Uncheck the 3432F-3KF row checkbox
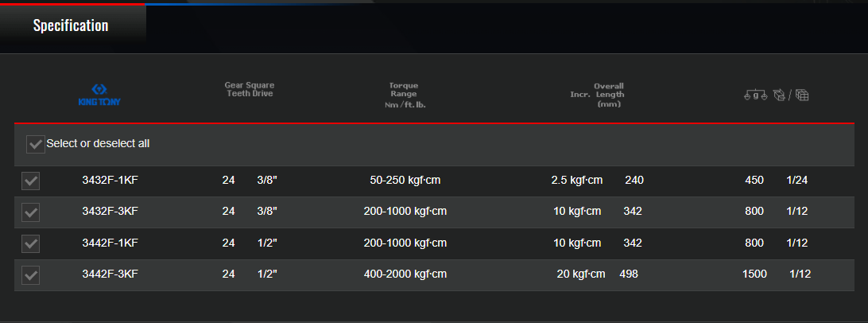 (30, 212)
